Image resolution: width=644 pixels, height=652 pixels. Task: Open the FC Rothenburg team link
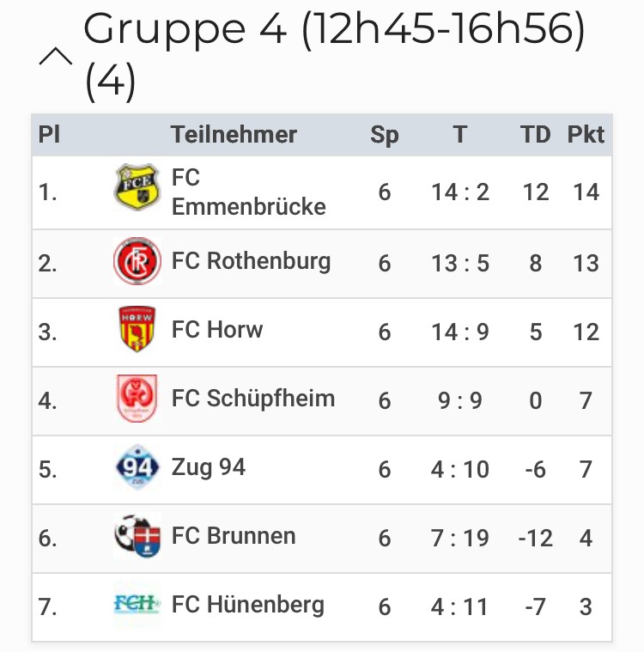(251, 261)
